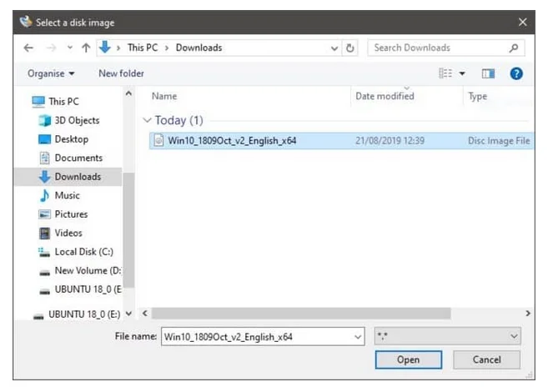Screen dimensions: 548x392
Task: Open the Music folder in sidebar
Action: click(x=67, y=195)
